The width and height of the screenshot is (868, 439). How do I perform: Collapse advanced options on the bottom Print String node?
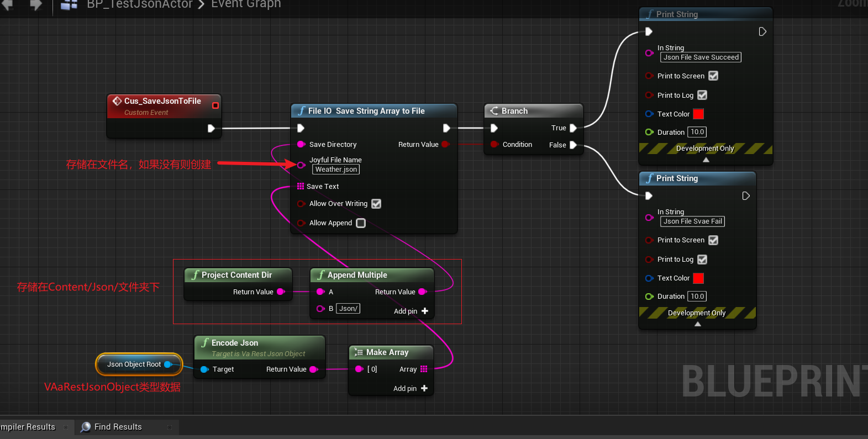click(x=697, y=324)
